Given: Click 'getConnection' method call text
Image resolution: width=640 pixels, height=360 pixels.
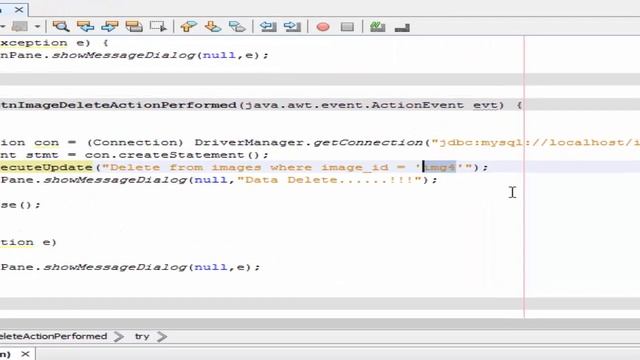Looking at the screenshot, I should [368, 142].
